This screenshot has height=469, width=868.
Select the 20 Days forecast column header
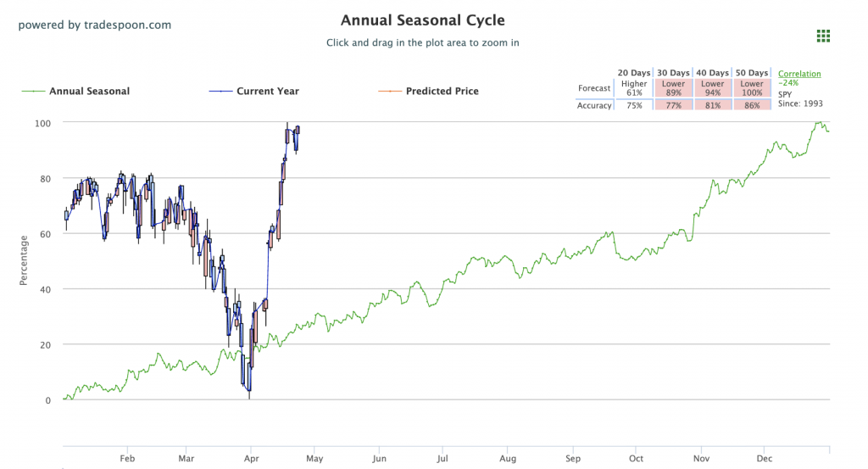[x=633, y=73]
